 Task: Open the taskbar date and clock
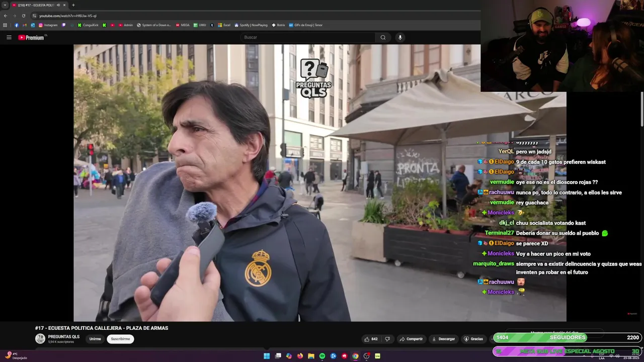[630, 356]
